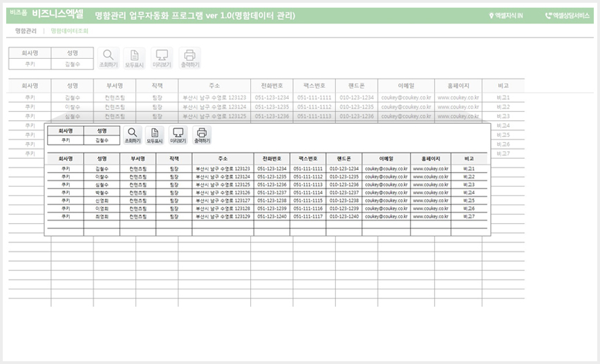This screenshot has height=364, width=600.
Task: Switch to 명함관리 tab
Action: [26, 31]
